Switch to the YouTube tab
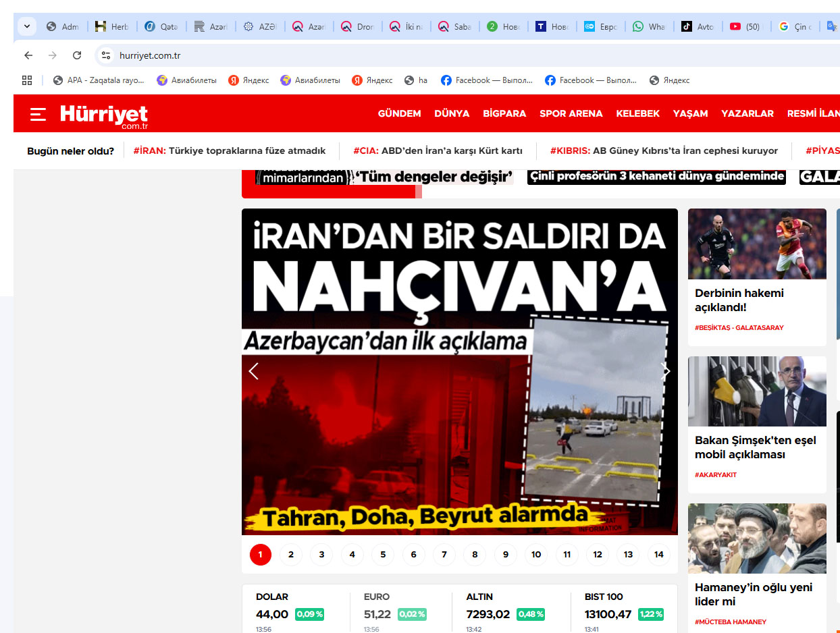This screenshot has width=840, height=633. tap(745, 27)
